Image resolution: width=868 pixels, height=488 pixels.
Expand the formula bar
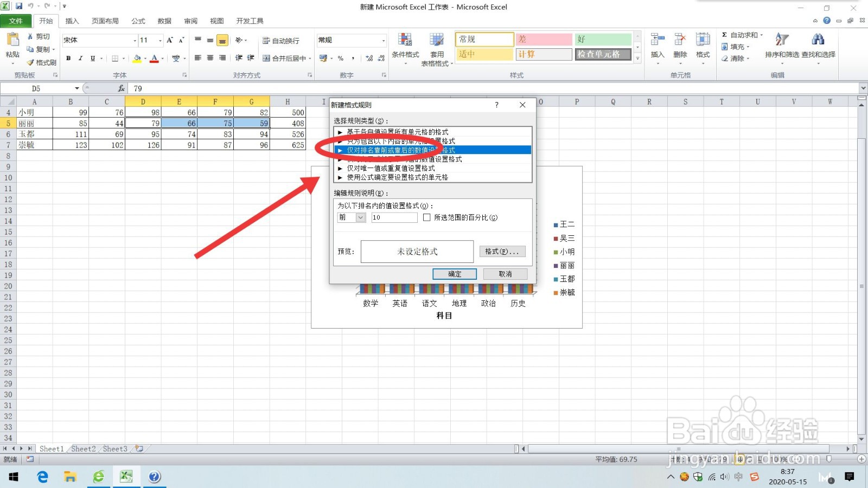[863, 88]
